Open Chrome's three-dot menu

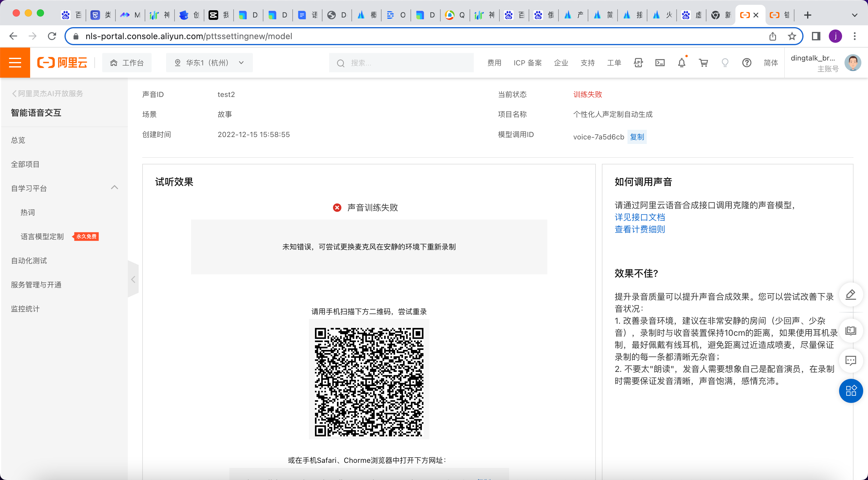click(x=854, y=36)
